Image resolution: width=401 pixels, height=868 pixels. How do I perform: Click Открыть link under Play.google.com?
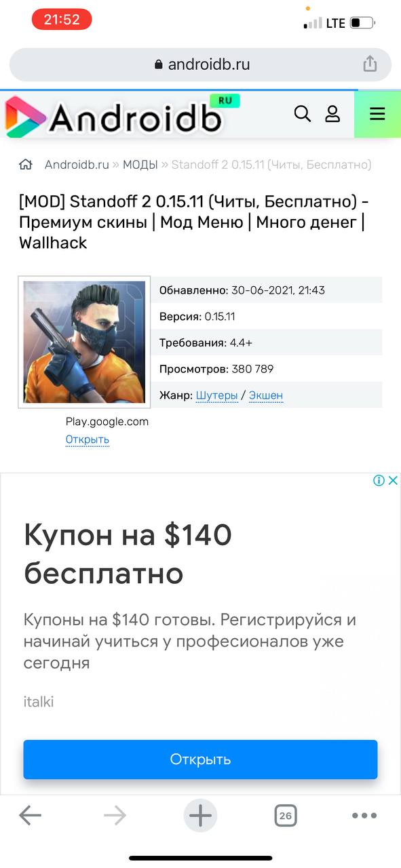point(88,439)
